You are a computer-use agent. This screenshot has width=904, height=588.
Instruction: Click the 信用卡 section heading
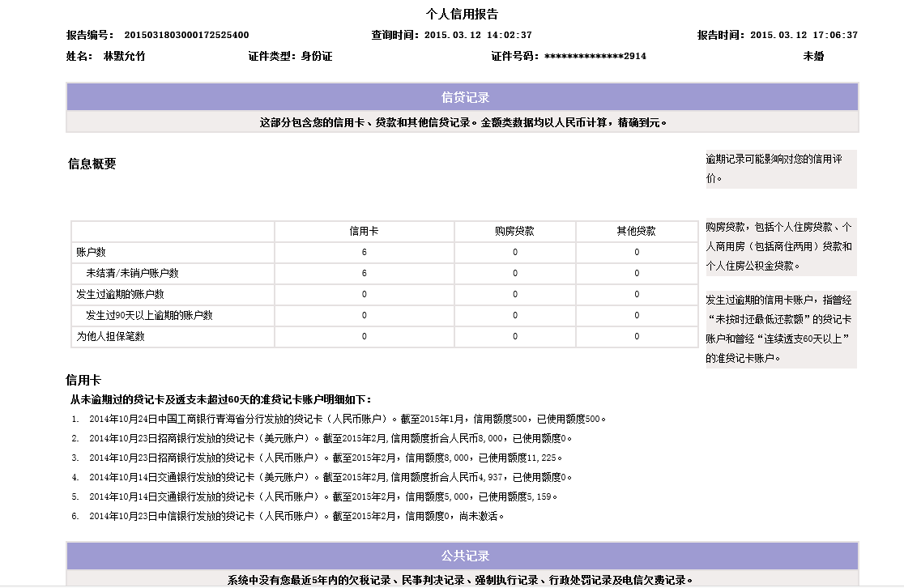(x=83, y=381)
